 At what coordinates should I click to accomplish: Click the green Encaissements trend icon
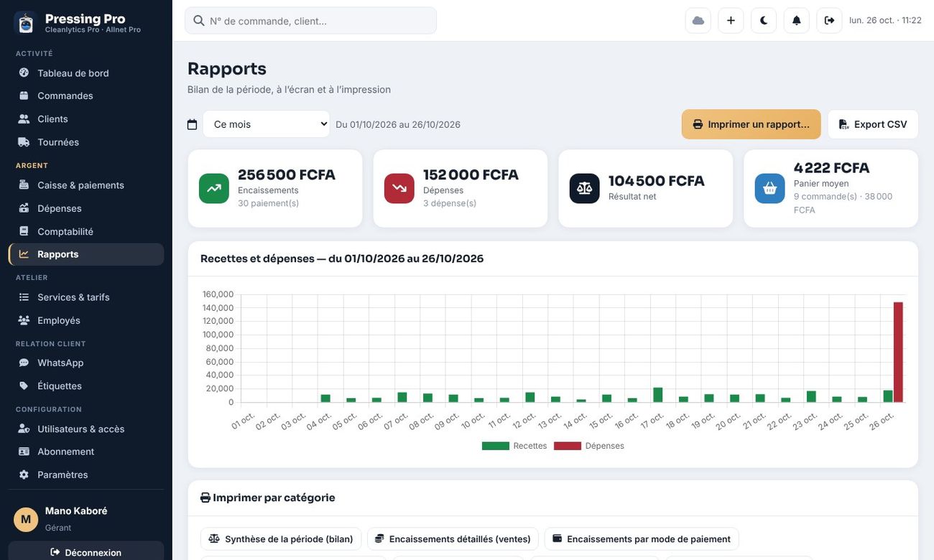(214, 188)
